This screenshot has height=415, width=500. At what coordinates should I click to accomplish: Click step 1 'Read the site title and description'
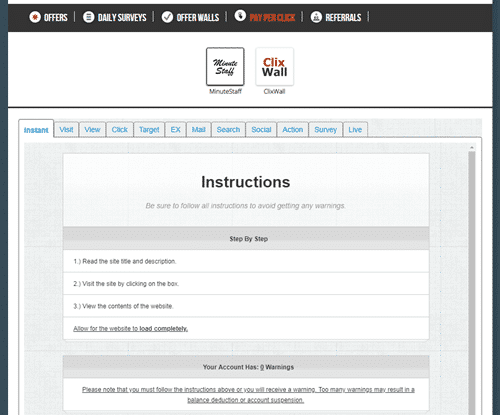(x=125, y=261)
